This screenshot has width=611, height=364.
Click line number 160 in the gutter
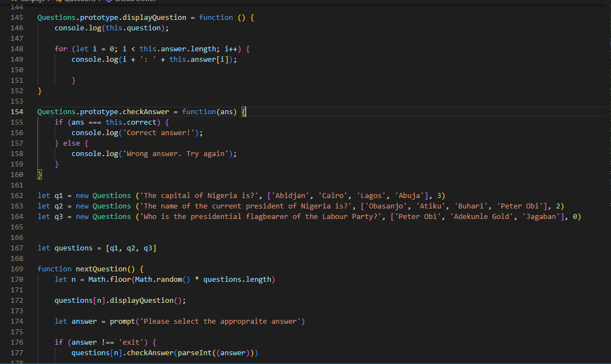click(17, 174)
